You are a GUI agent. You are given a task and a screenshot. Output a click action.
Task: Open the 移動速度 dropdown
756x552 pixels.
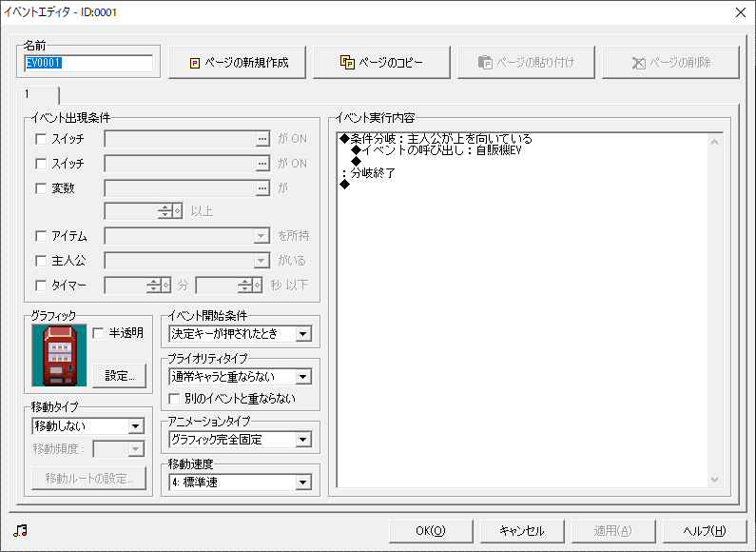pyautogui.click(x=302, y=483)
